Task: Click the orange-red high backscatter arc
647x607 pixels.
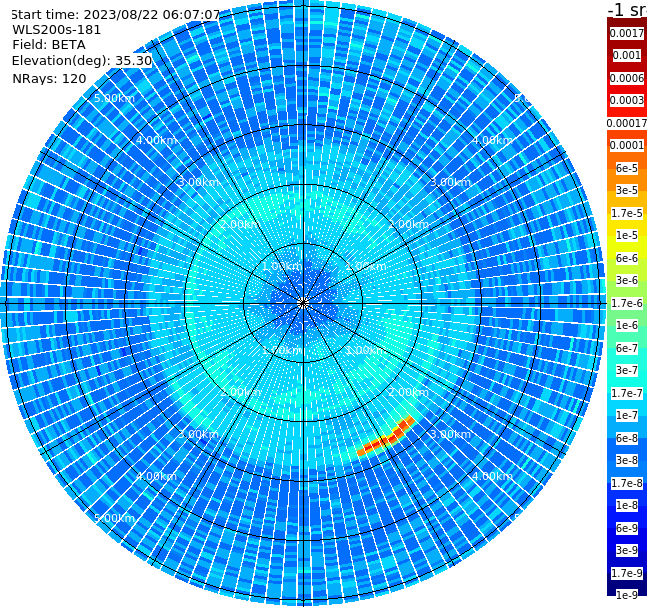Action: pyautogui.click(x=386, y=437)
